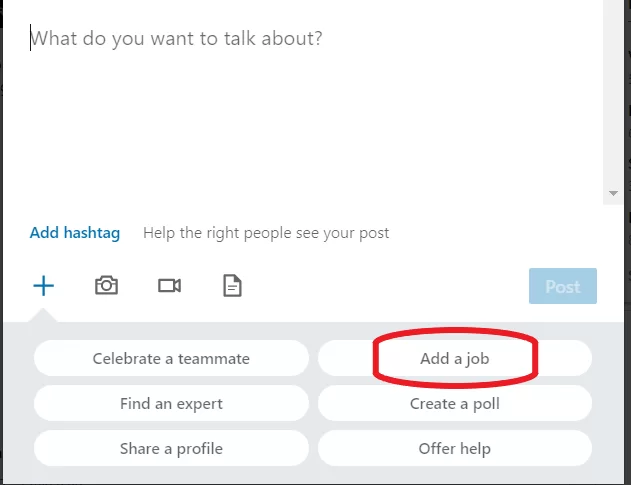Select Celebrate a teammate option
This screenshot has width=631, height=485.
pyautogui.click(x=171, y=358)
